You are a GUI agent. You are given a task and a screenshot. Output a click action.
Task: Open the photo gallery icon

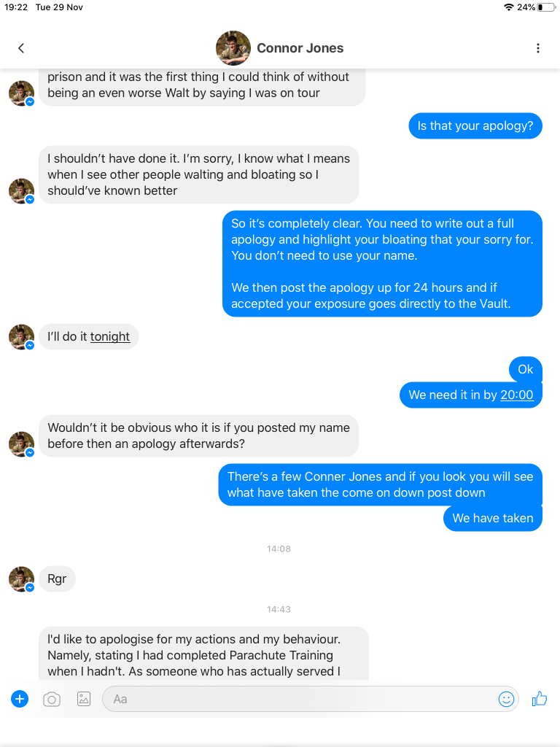84,699
